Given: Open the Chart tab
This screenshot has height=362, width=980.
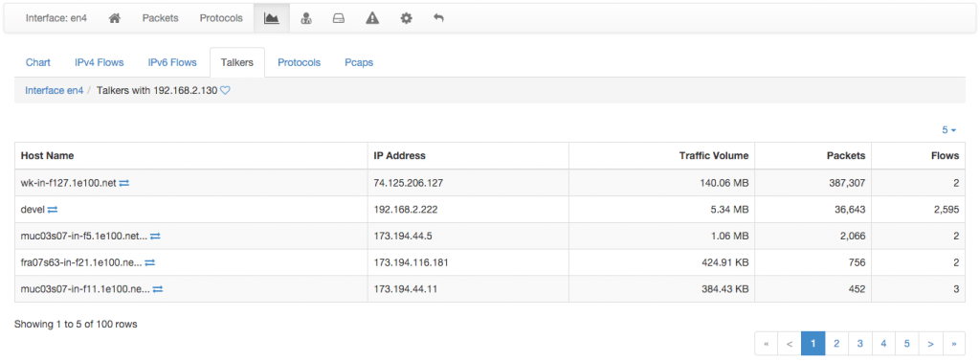Looking at the screenshot, I should coord(38,62).
